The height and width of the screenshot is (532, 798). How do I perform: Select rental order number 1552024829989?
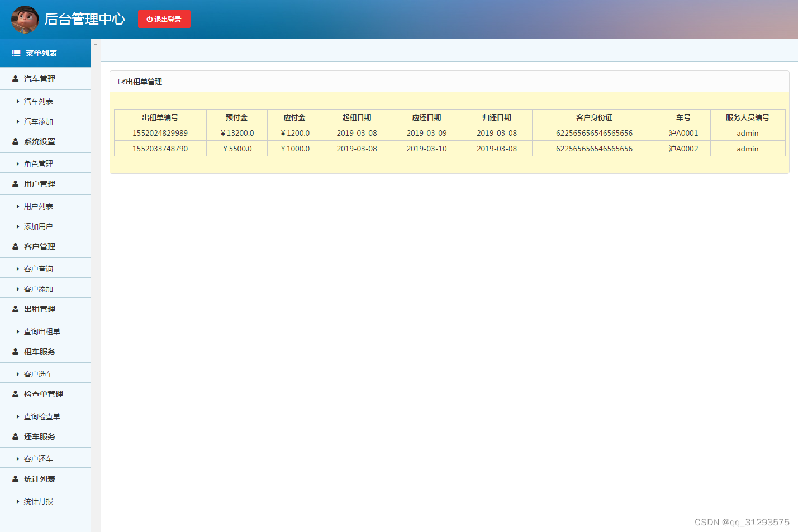[160, 133]
